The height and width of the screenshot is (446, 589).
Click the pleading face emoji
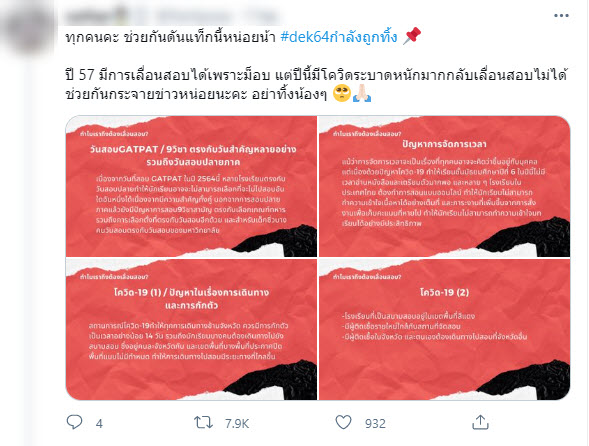(x=342, y=93)
